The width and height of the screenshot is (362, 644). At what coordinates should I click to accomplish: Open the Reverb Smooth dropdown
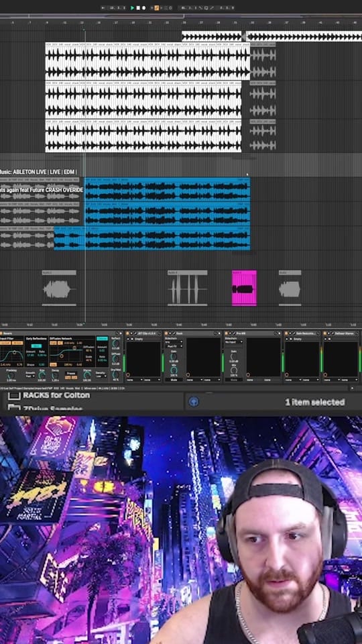click(x=30, y=376)
